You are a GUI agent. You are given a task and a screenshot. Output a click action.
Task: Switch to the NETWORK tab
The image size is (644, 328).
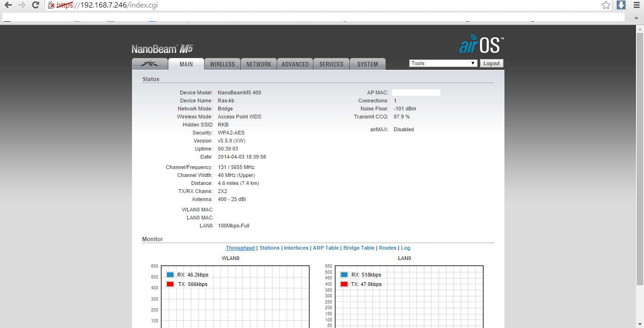coord(259,64)
